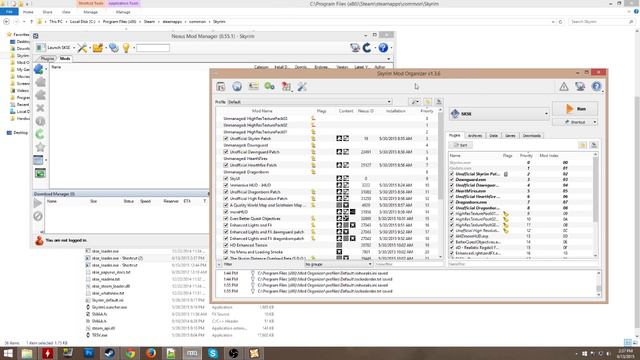Click the Launch SKSE button in Nexus
This screenshot has width=640, height=360.
[54, 48]
